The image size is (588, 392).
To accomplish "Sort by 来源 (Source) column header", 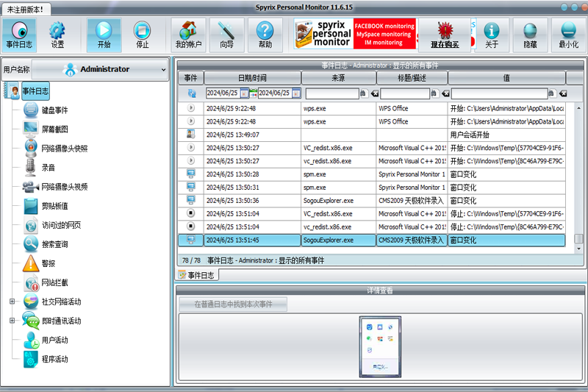I will [x=338, y=78].
